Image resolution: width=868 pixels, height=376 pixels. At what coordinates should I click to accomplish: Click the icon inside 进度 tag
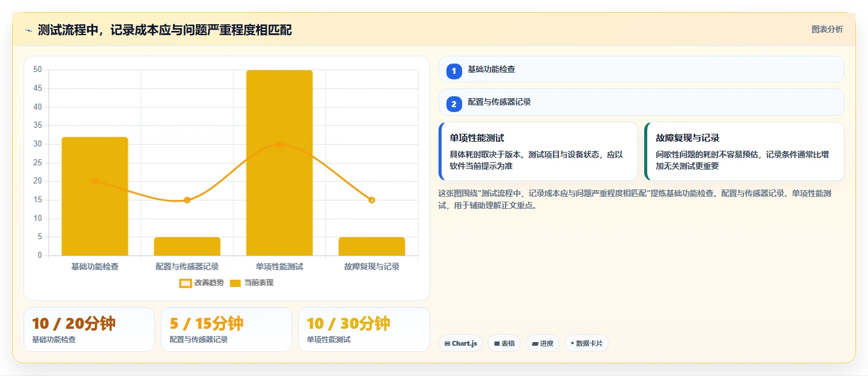tap(535, 343)
